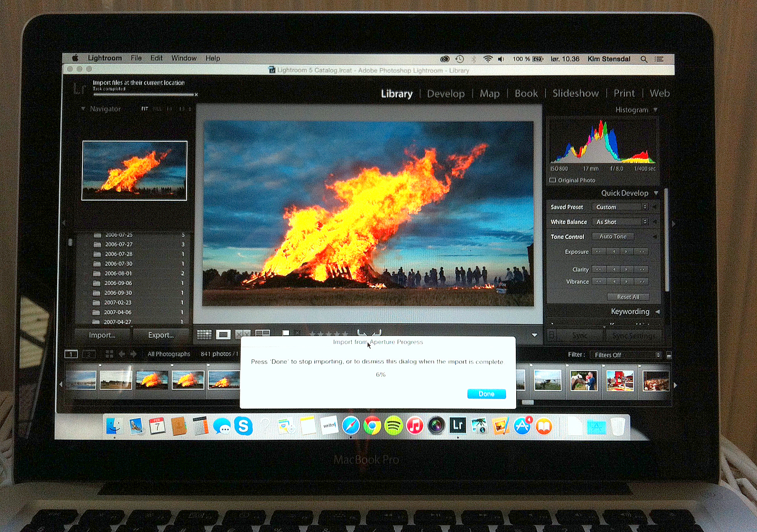Switch to the Develop module
The image size is (757, 532).
point(445,94)
